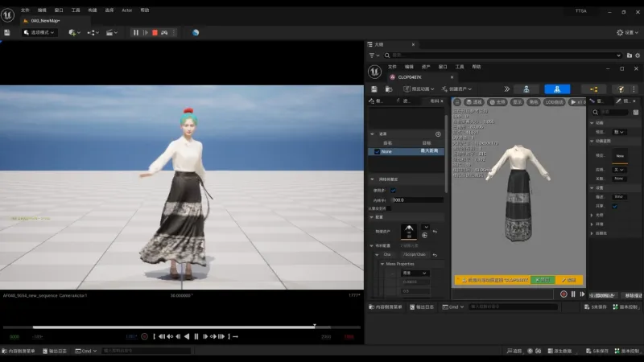Open the 编辑 menu in main editor

(x=42, y=10)
